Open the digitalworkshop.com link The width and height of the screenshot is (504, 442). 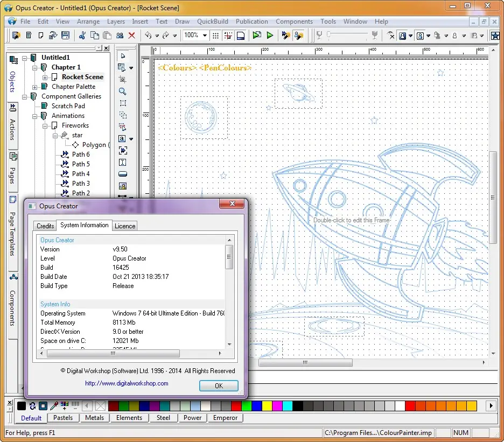click(127, 383)
